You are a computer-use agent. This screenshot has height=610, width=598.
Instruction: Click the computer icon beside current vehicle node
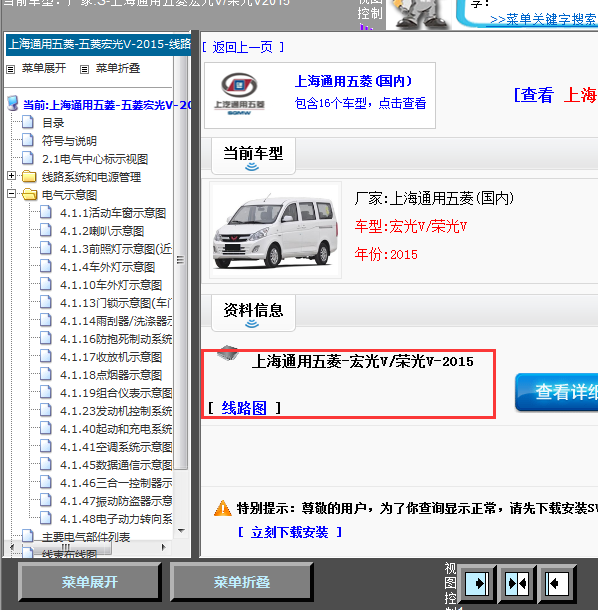coord(13,103)
